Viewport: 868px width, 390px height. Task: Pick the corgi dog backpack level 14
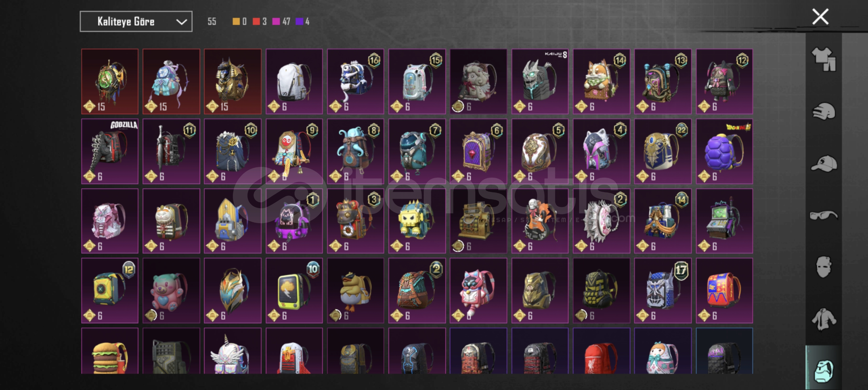(x=602, y=82)
